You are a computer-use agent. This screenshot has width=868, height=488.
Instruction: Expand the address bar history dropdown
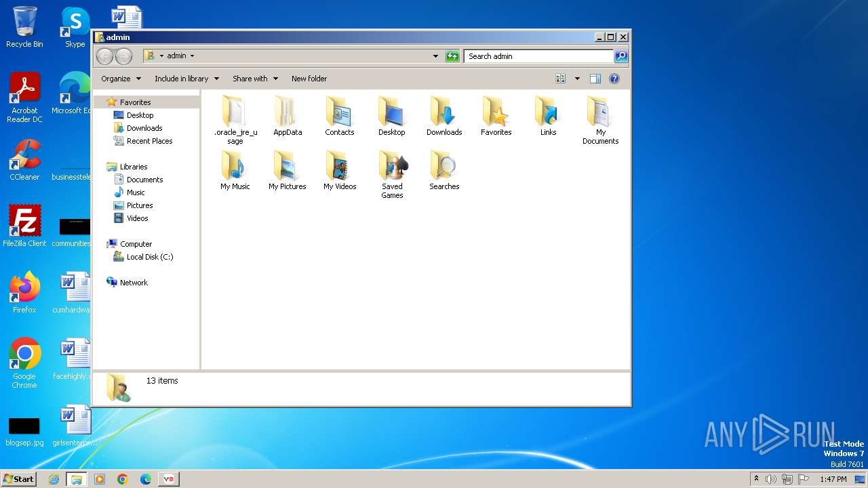435,56
